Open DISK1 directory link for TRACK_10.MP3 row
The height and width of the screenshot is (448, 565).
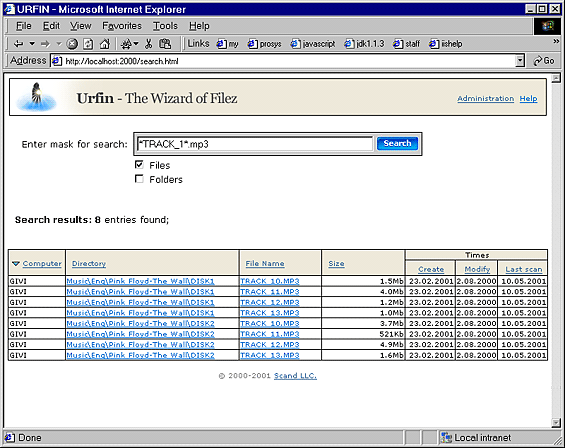(x=141, y=281)
